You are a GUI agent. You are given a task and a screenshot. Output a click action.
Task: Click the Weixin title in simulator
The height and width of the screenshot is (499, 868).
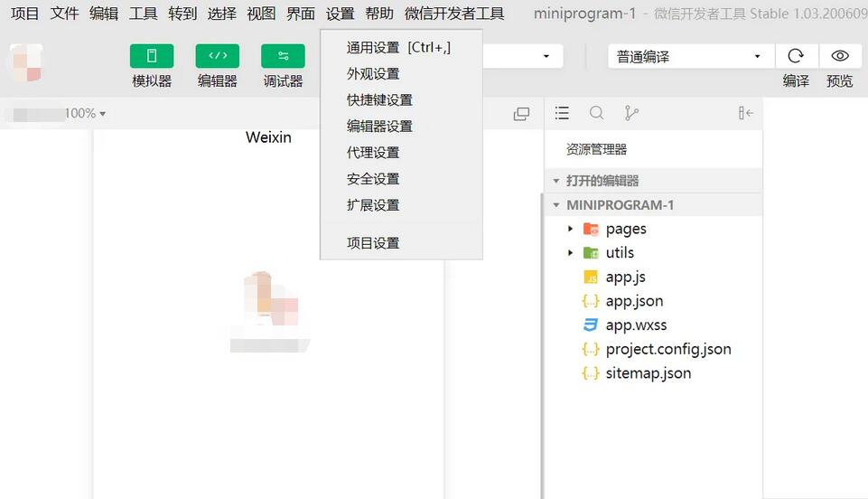pos(268,137)
